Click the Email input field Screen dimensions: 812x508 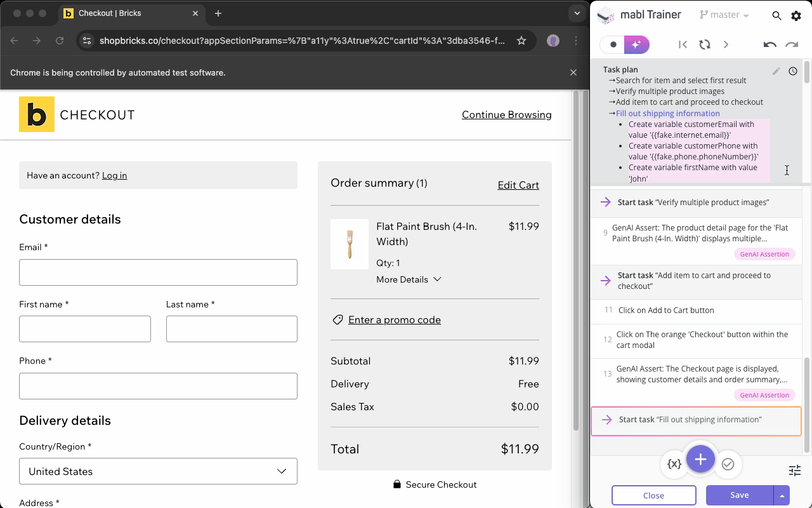pos(158,272)
